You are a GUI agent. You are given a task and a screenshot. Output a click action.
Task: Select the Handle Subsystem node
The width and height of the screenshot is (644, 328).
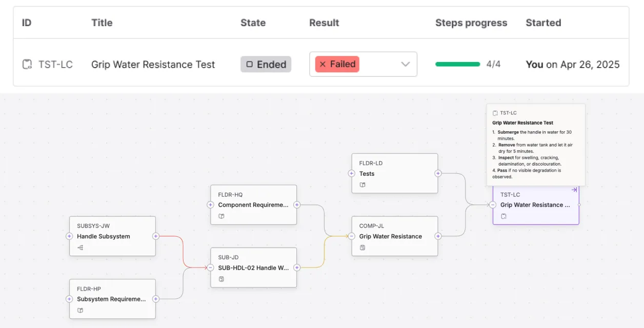coord(112,236)
